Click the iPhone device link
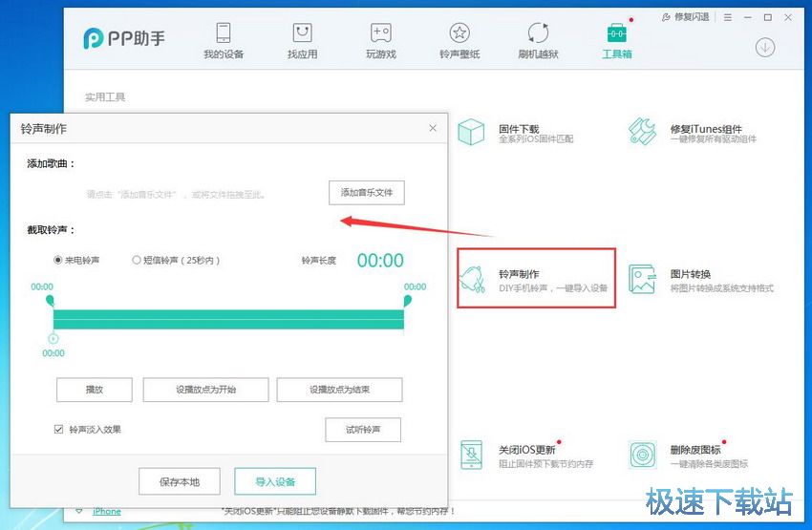Viewport: 812px width, 530px height. tap(107, 511)
